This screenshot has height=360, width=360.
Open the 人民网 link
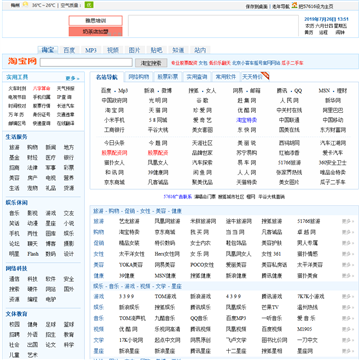pyautogui.click(x=289, y=100)
